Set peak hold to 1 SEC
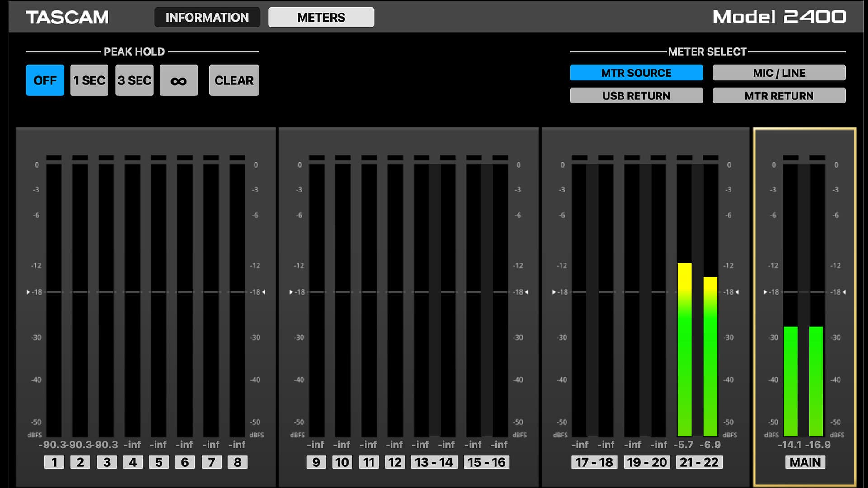868x488 pixels. 89,80
